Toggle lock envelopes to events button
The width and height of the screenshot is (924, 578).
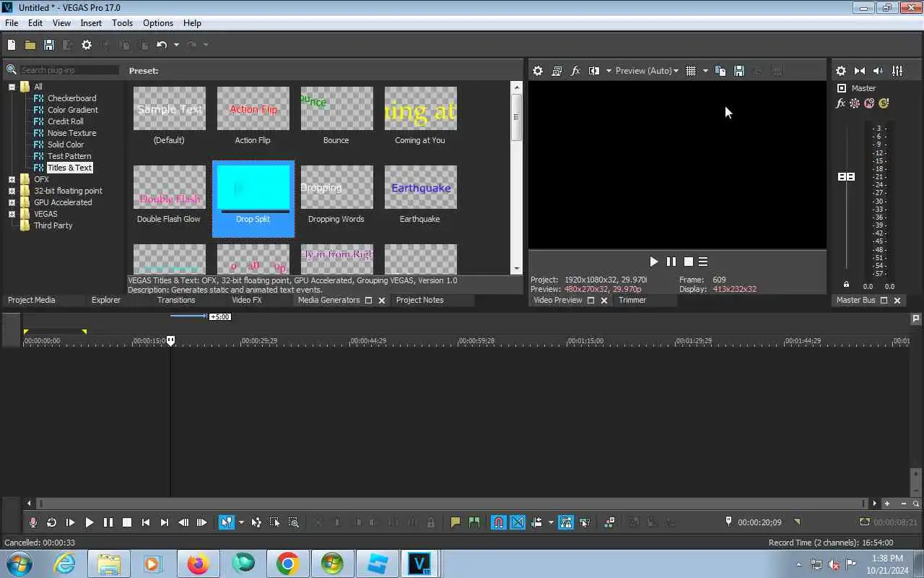[566, 522]
